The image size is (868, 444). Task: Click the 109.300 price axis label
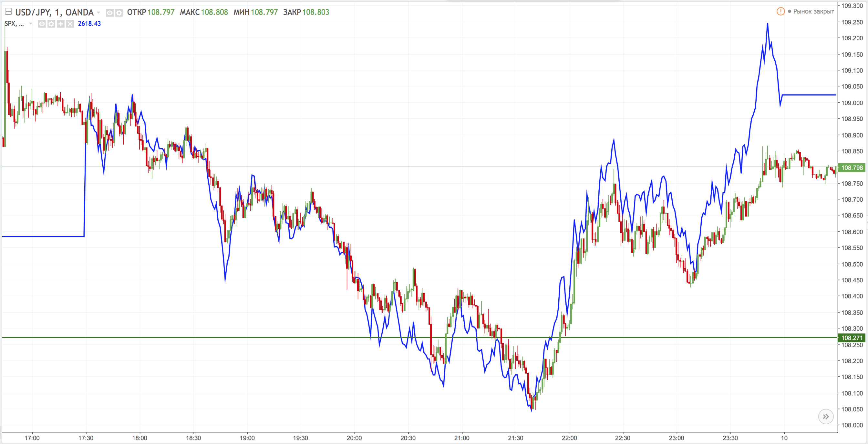tap(852, 6)
